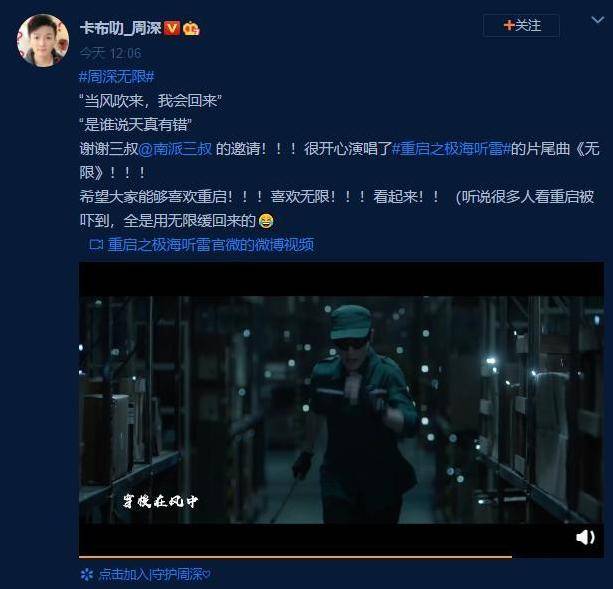The width and height of the screenshot is (613, 589).
Task: Click the snowflake icon beside 点击加入守护周深
Action: coord(86,574)
